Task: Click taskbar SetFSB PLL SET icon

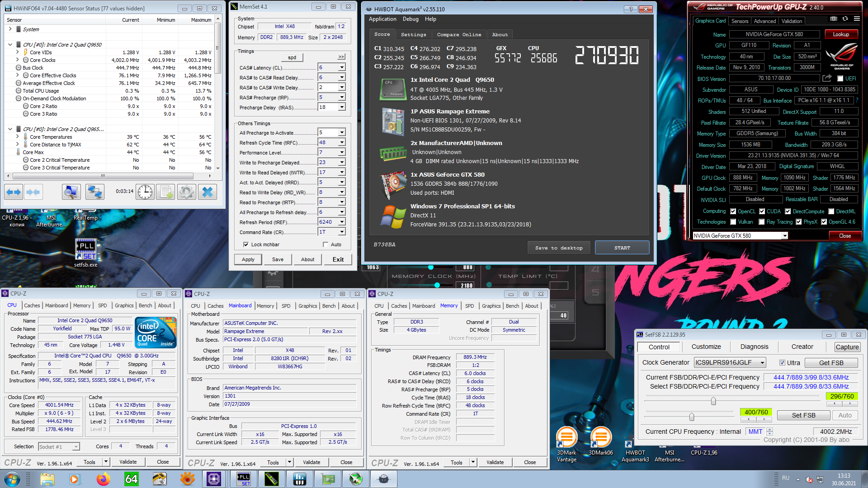Action: click(x=244, y=479)
